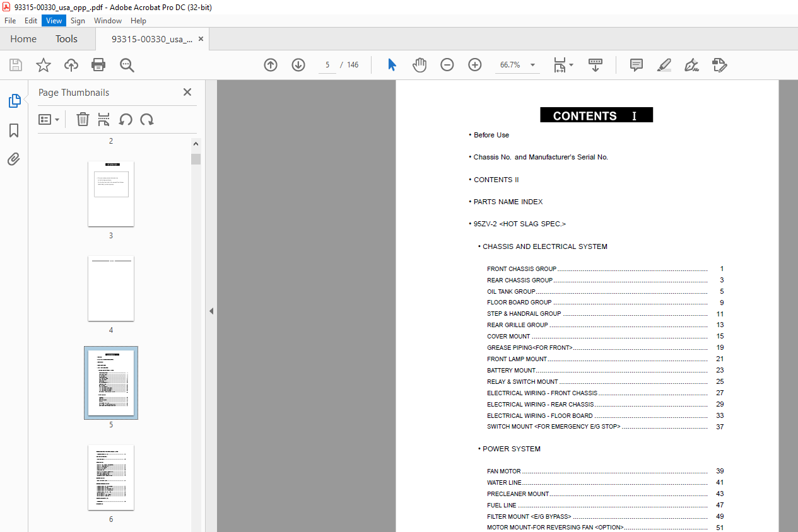Select page 6 thumbnail

coord(111,477)
